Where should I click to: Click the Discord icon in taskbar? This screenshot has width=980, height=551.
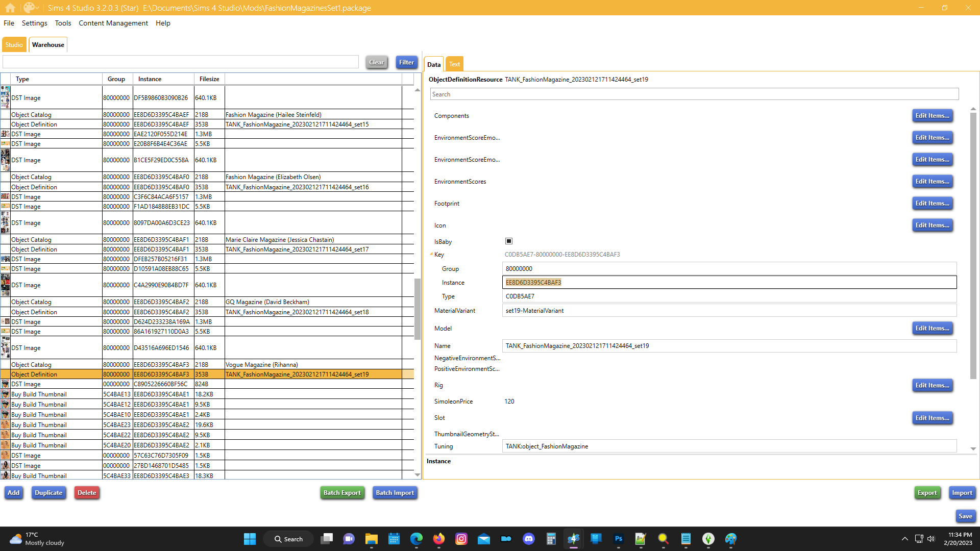click(529, 539)
